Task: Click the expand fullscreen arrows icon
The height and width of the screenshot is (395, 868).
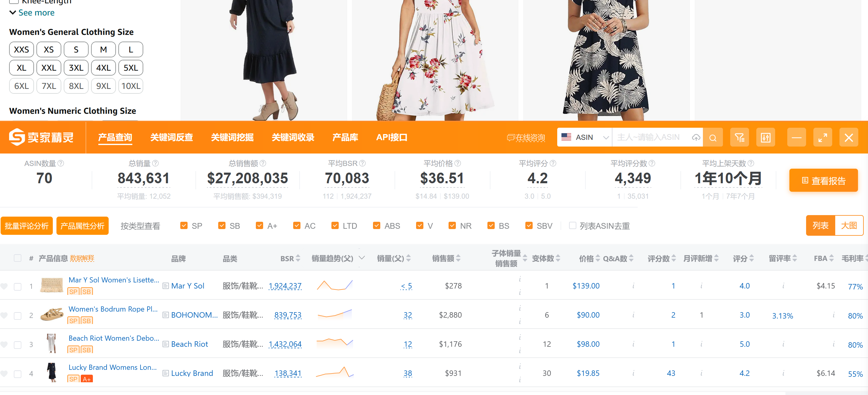Action: (x=822, y=137)
